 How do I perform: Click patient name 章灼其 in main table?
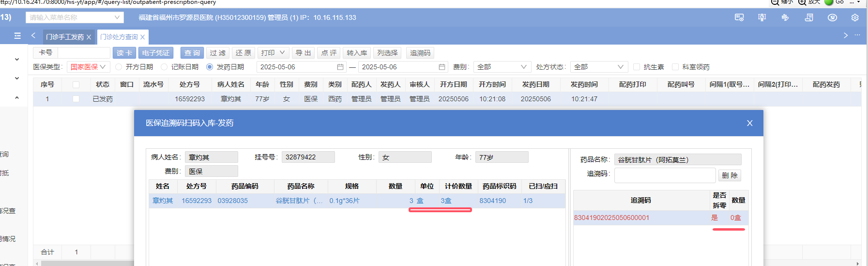point(231,99)
